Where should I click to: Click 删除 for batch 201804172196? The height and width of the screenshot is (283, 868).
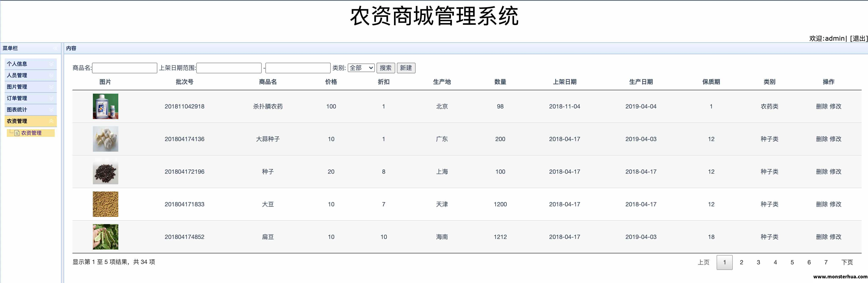coord(822,172)
